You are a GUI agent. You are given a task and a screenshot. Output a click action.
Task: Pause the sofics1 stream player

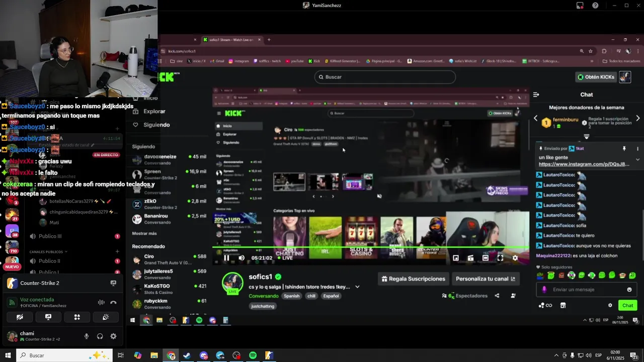tap(226, 258)
